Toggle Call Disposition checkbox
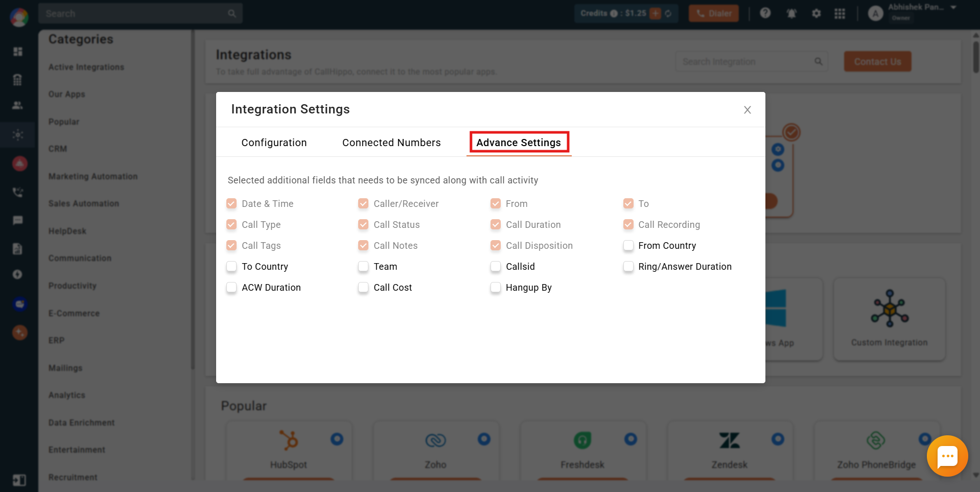 point(496,246)
